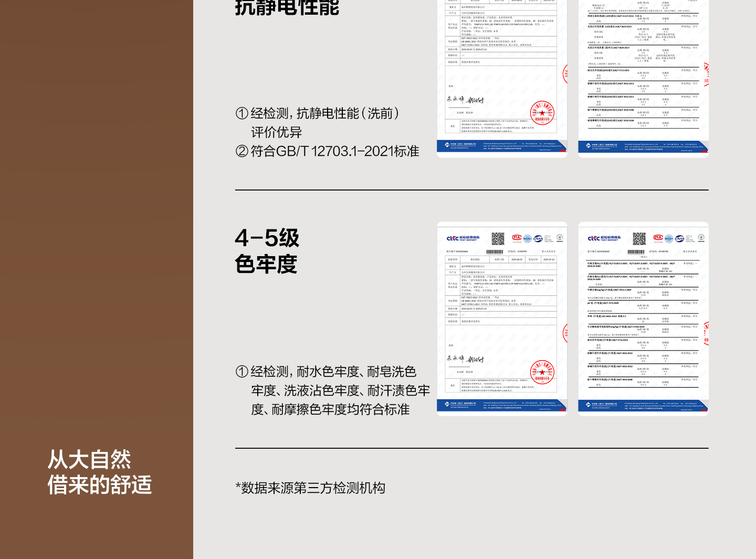This screenshot has width=756, height=559.
Task: Click the line "①经检测, 耐水色牢度、耐皂洗色"
Action: [x=326, y=372]
